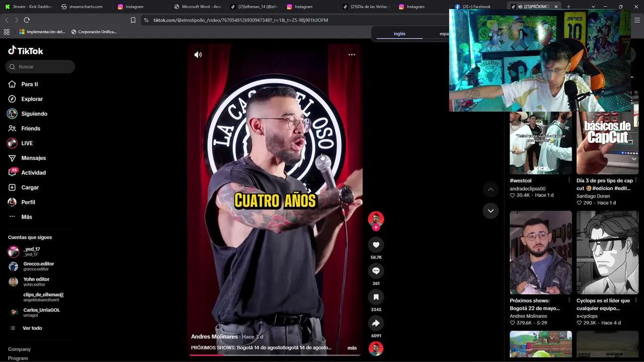
Task: Open Actividad notifications
Action: [33, 173]
